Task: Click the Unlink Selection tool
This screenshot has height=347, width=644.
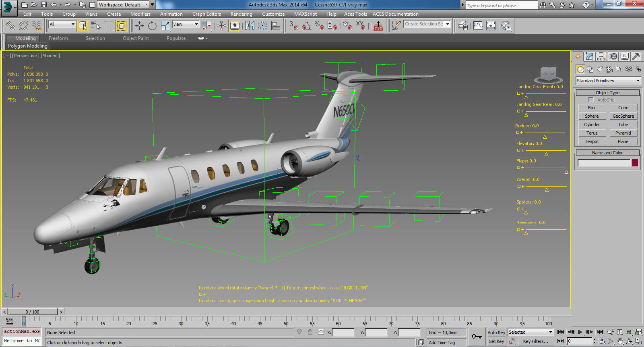Action: [x=23, y=26]
